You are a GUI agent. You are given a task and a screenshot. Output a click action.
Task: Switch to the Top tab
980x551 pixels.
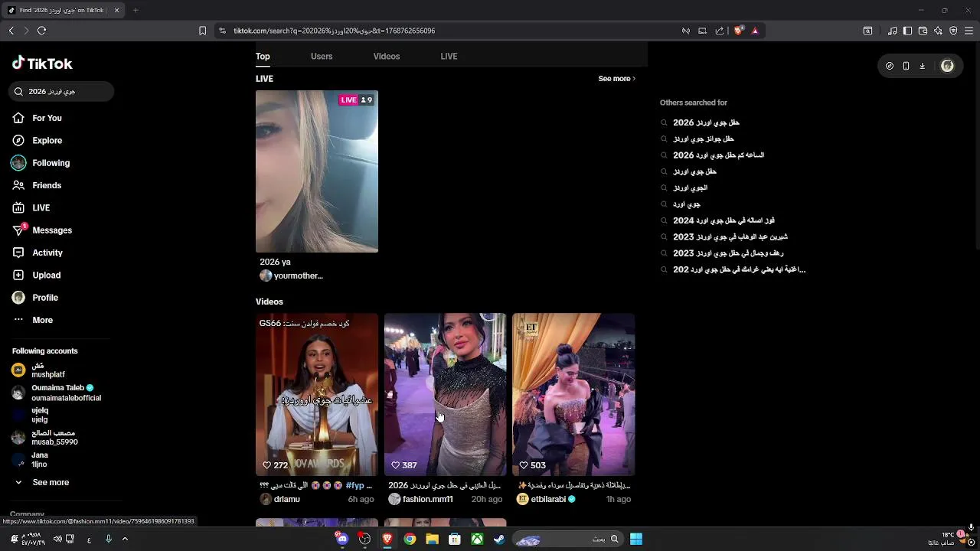[x=263, y=56]
